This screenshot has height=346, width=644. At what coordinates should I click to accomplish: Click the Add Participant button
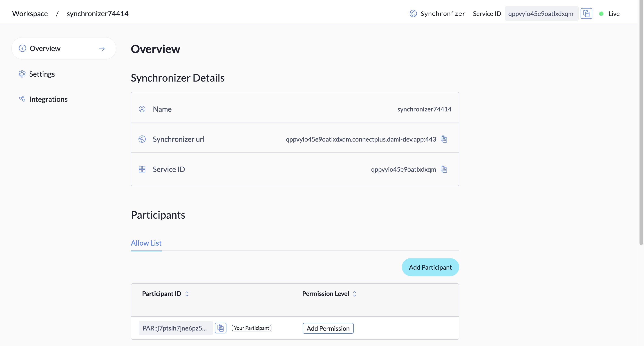[430, 267]
